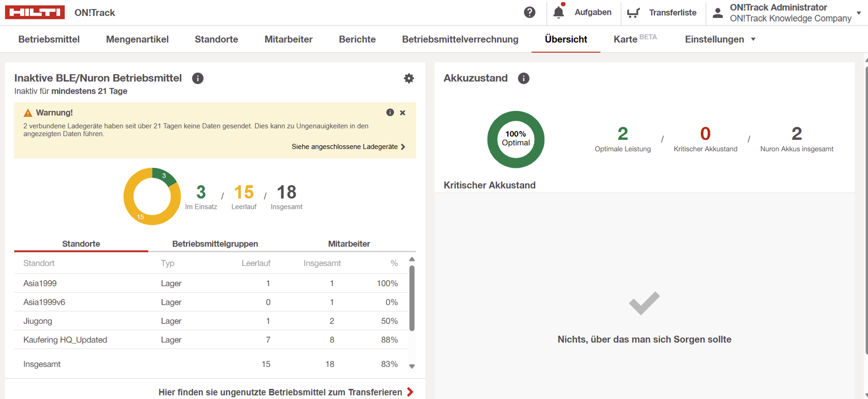Click the 0 Kritischer Akkustand value
The image size is (868, 399).
click(705, 134)
